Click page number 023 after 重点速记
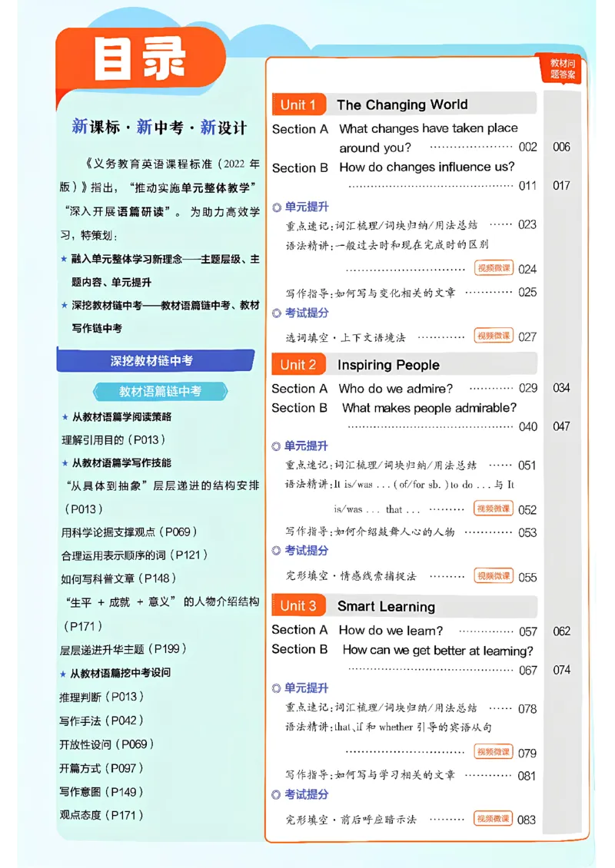Image resolution: width=615 pixels, height=868 pixels. click(527, 225)
